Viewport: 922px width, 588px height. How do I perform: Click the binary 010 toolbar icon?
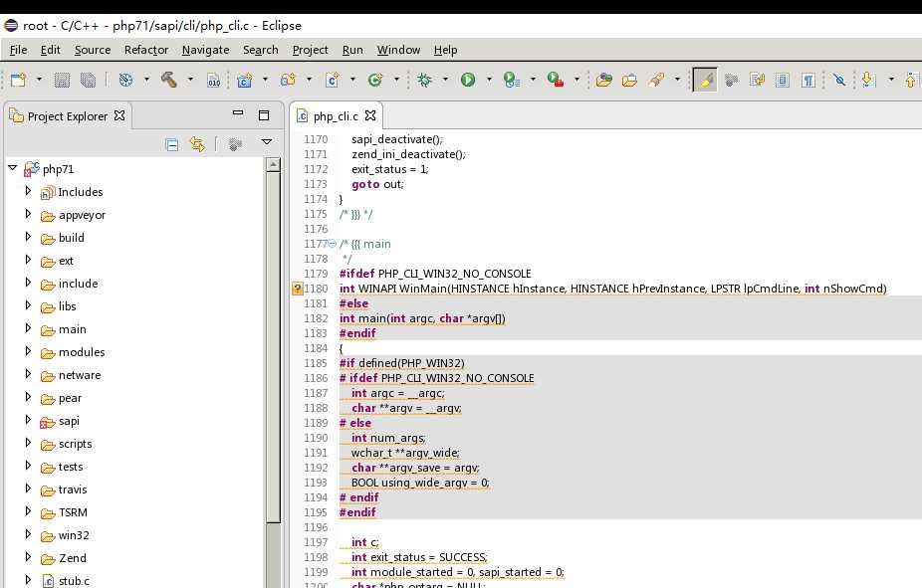pyautogui.click(x=214, y=80)
